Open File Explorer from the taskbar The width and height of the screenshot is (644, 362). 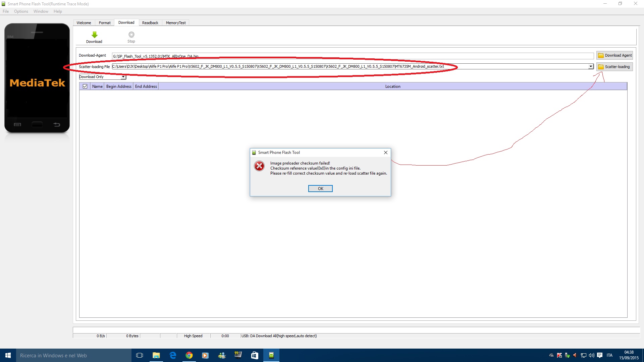pyautogui.click(x=156, y=355)
